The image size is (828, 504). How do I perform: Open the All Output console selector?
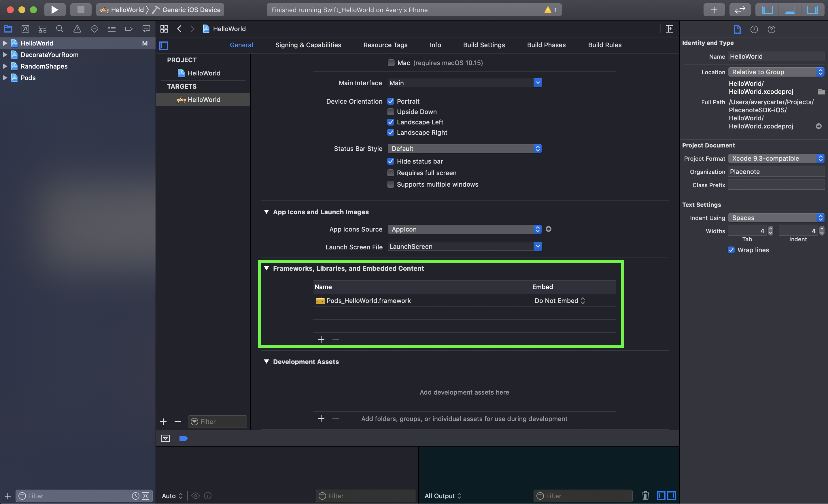(443, 496)
